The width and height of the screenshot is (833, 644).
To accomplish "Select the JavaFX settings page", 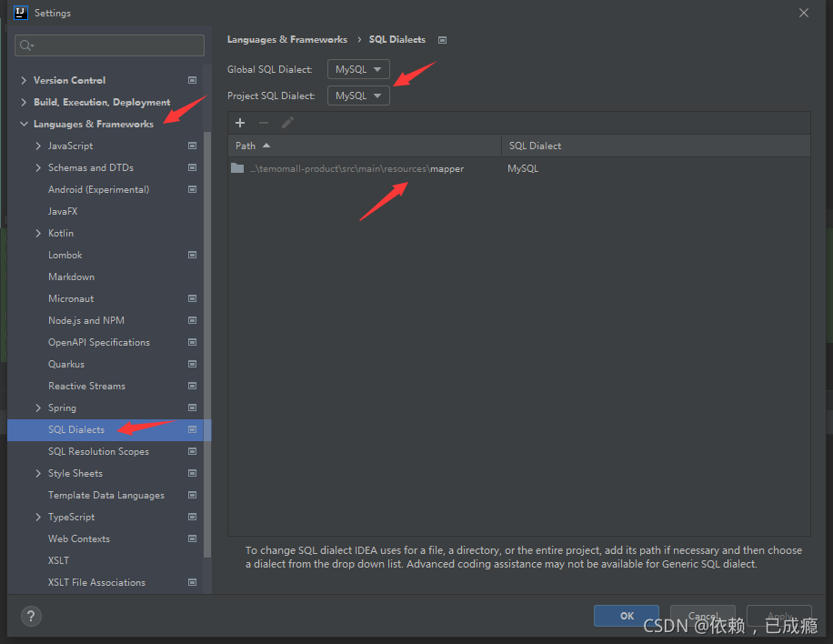I will (63, 211).
